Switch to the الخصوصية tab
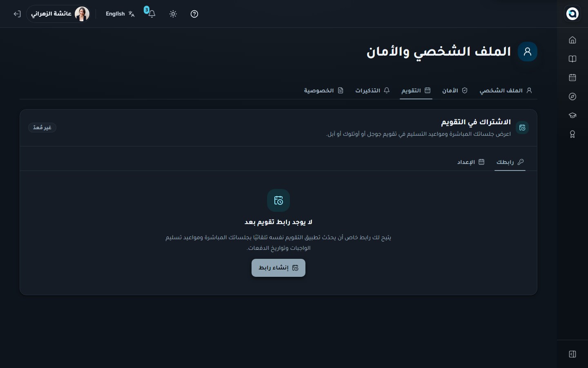 pos(323,90)
